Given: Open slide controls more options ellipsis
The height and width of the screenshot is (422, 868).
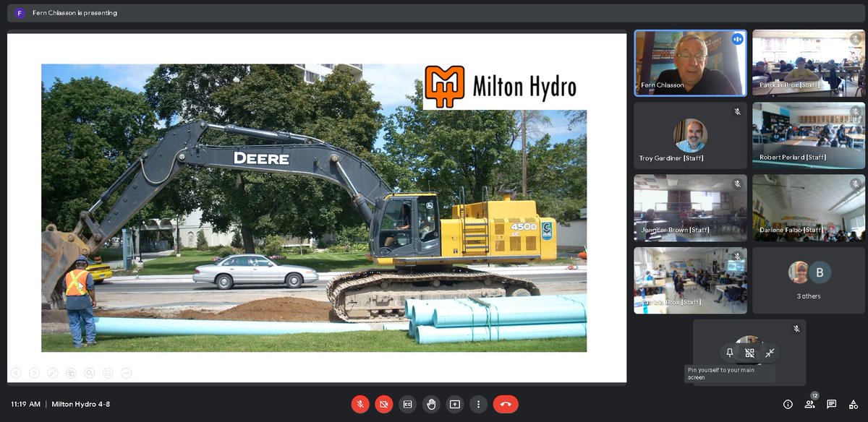Looking at the screenshot, I should 126,373.
